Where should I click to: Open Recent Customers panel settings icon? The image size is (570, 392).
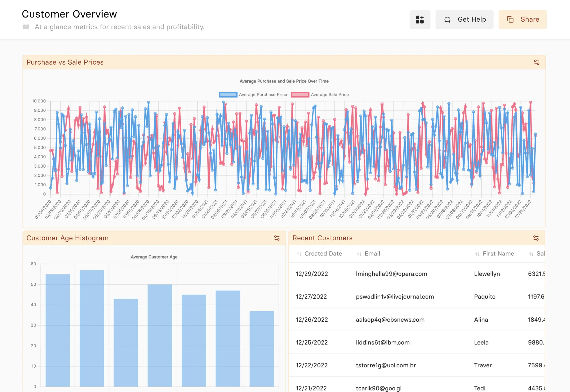(x=536, y=238)
